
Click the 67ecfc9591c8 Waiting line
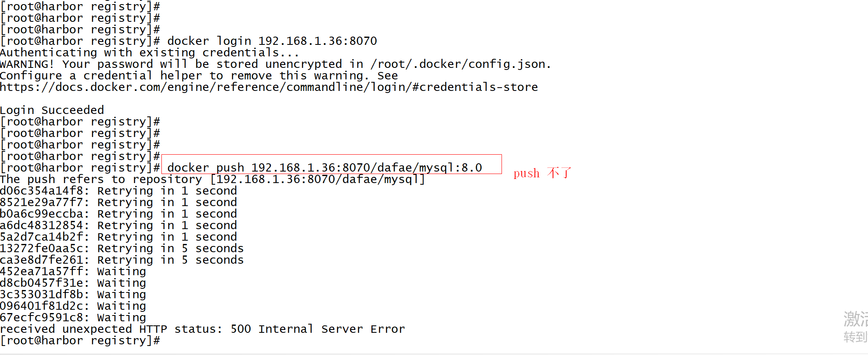click(73, 318)
